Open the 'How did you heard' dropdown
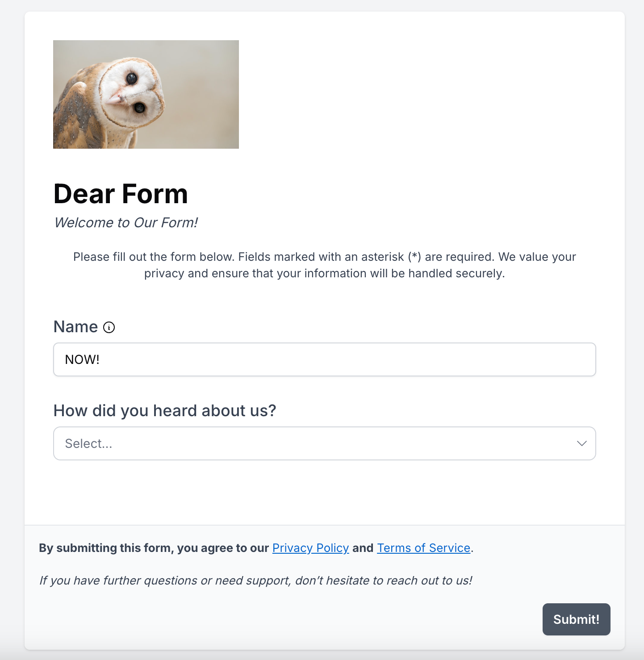This screenshot has width=644, height=660. click(x=325, y=443)
